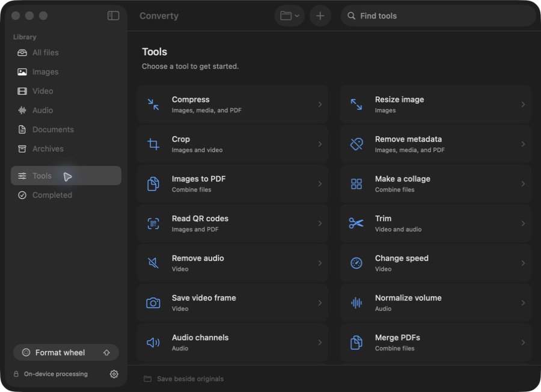Open the Completed section in sidebar
This screenshot has height=392, width=541.
click(66, 195)
